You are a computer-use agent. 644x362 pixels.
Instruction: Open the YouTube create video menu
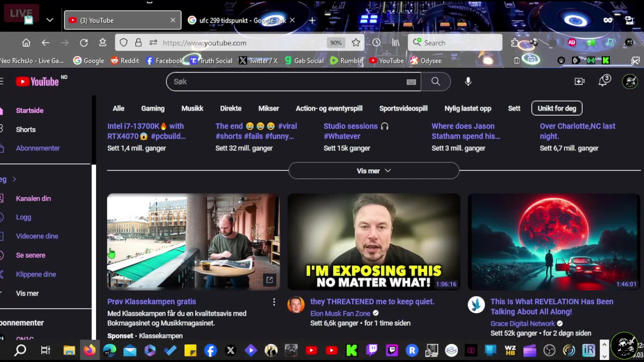click(580, 81)
